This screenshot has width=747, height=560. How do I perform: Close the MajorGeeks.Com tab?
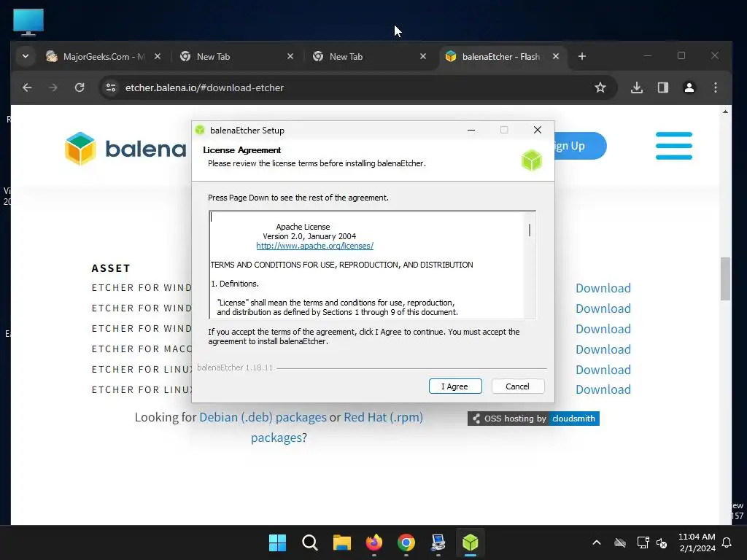(158, 57)
